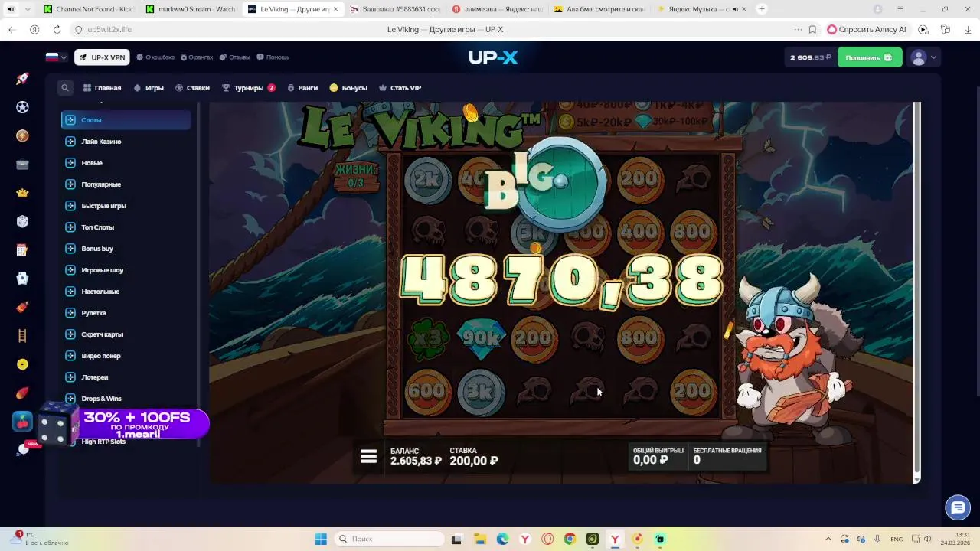Viewport: 980px width, 551px height.
Task: Open the Бонусы navigation item
Action: (x=348, y=88)
